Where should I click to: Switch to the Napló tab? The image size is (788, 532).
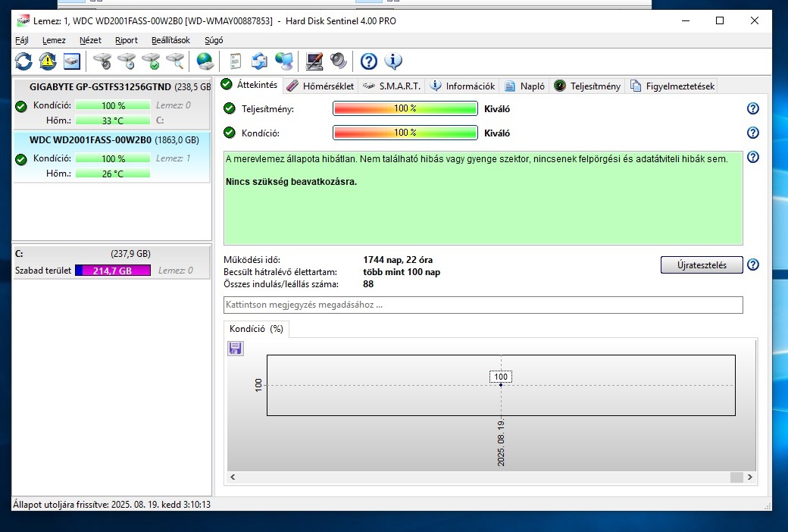[525, 86]
